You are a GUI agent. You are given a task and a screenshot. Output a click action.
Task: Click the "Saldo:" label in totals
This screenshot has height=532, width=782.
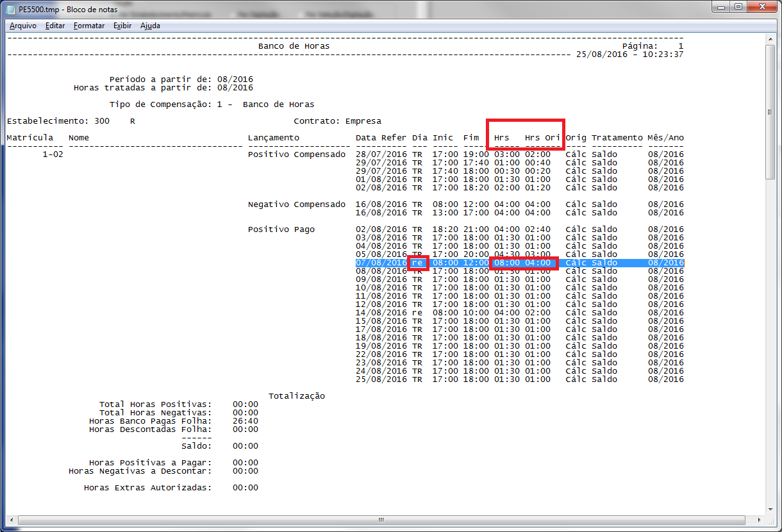[x=196, y=446]
